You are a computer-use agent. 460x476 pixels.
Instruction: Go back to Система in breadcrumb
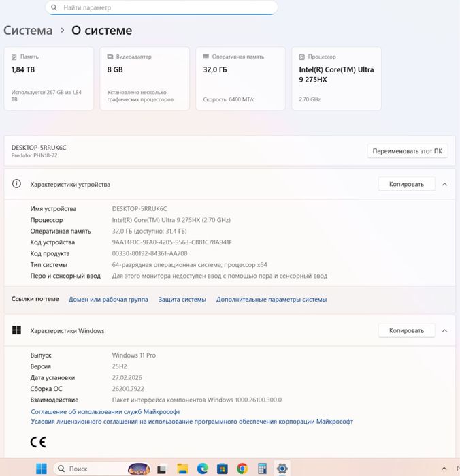pyautogui.click(x=28, y=31)
